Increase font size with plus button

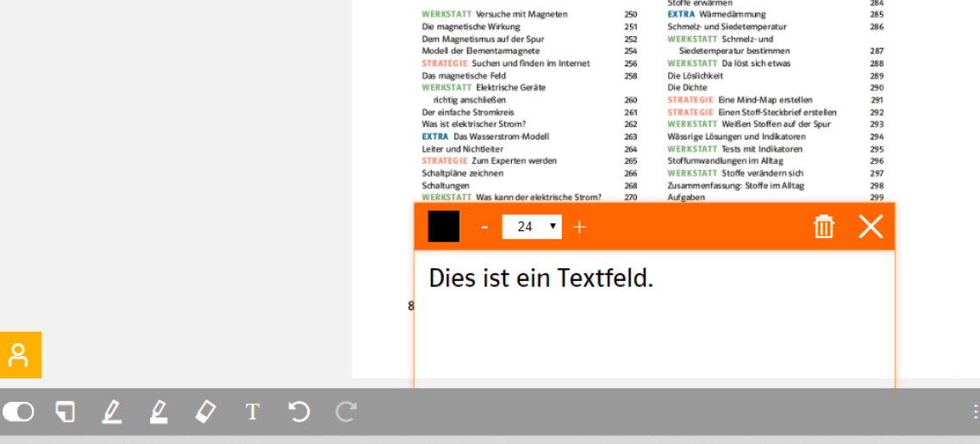tap(579, 227)
